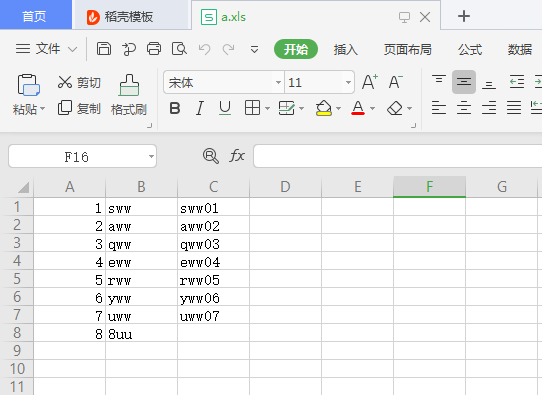Image resolution: width=542 pixels, height=395 pixels.
Task: Open the clear eraser dropdown arrow
Action: (410, 109)
